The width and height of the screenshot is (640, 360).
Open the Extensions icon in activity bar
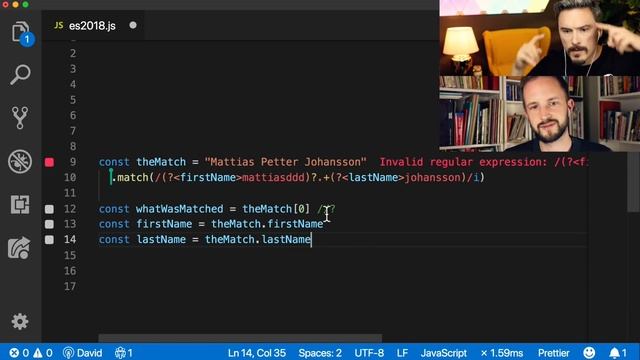(x=20, y=204)
